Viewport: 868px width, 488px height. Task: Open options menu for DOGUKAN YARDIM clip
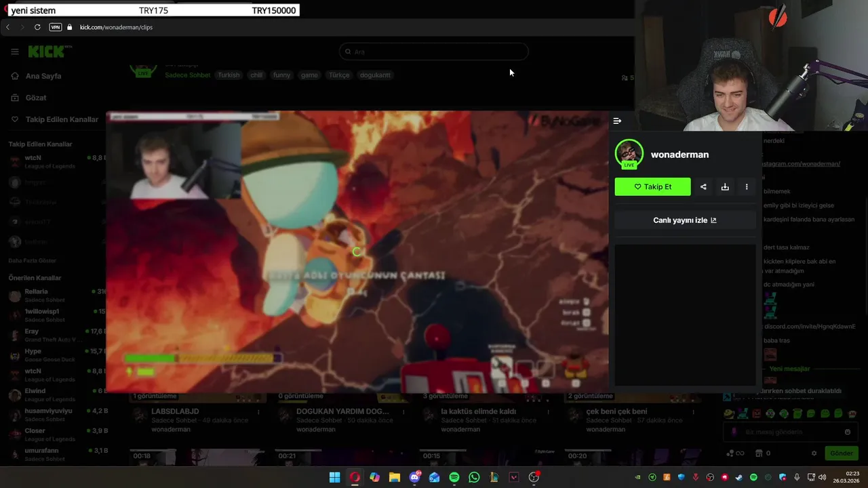[x=403, y=411]
